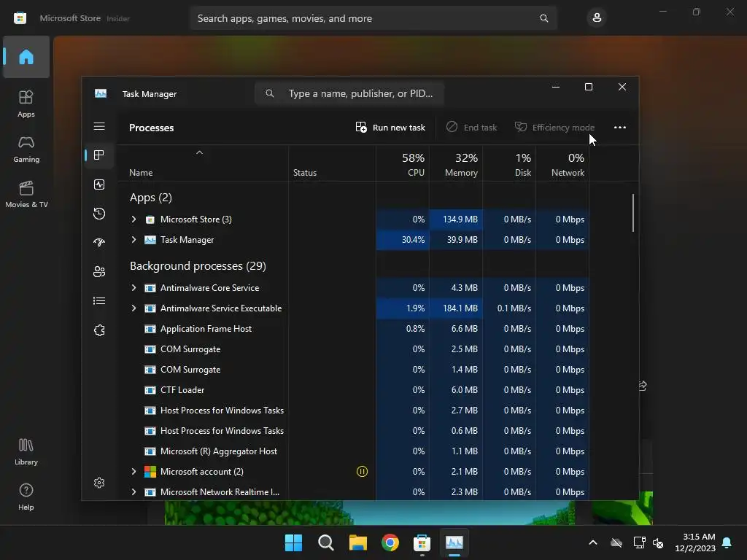Select the COM Surrogate row using 1.4 MB
Viewport: 747px width, 560px height.
point(354,370)
